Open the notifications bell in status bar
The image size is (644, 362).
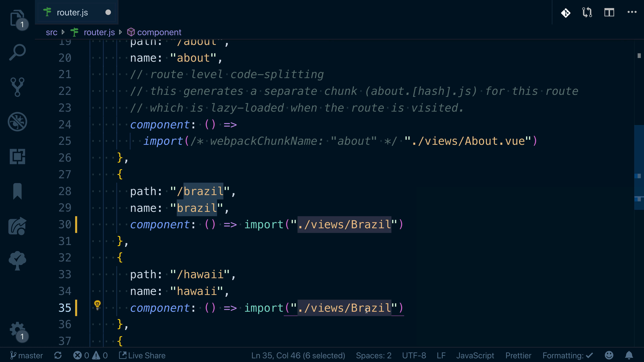[x=629, y=355]
